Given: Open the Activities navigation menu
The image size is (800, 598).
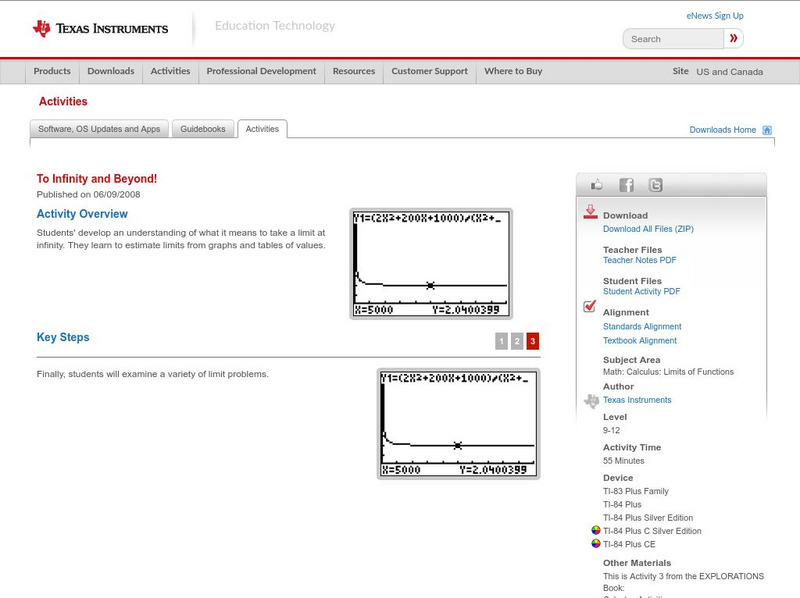Looking at the screenshot, I should [x=170, y=71].
